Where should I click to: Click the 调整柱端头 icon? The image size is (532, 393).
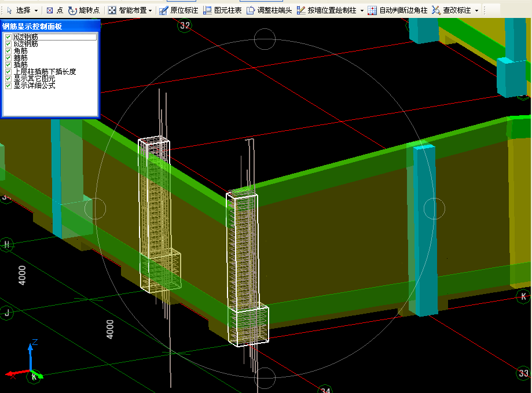251,10
